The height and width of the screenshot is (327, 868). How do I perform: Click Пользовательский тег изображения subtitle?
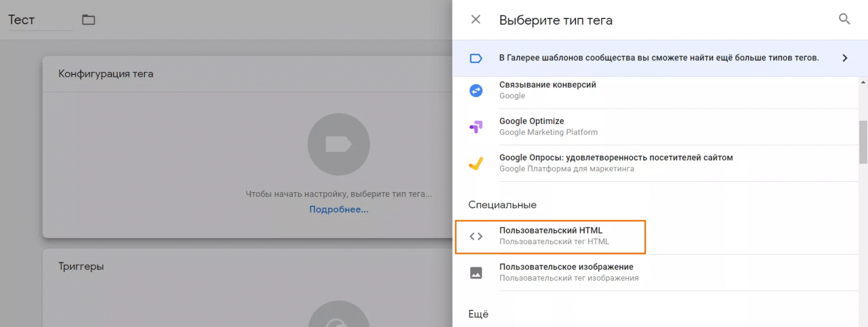click(x=569, y=278)
